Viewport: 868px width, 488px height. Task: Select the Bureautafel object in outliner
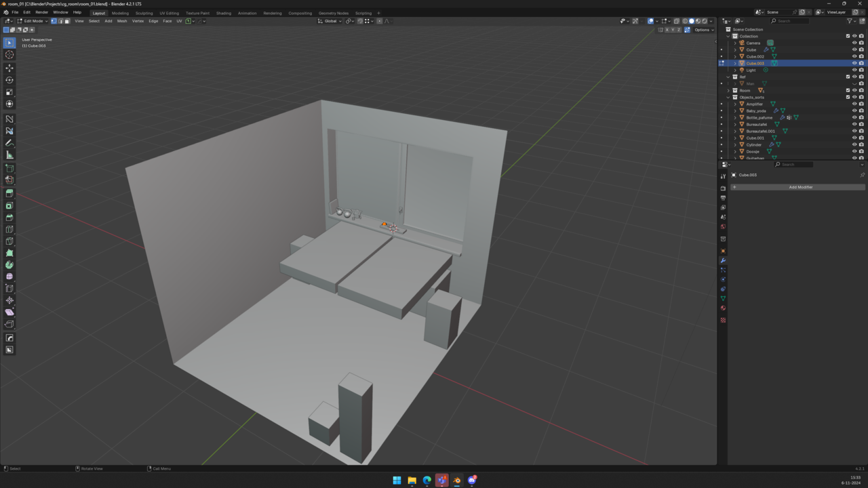(x=756, y=124)
